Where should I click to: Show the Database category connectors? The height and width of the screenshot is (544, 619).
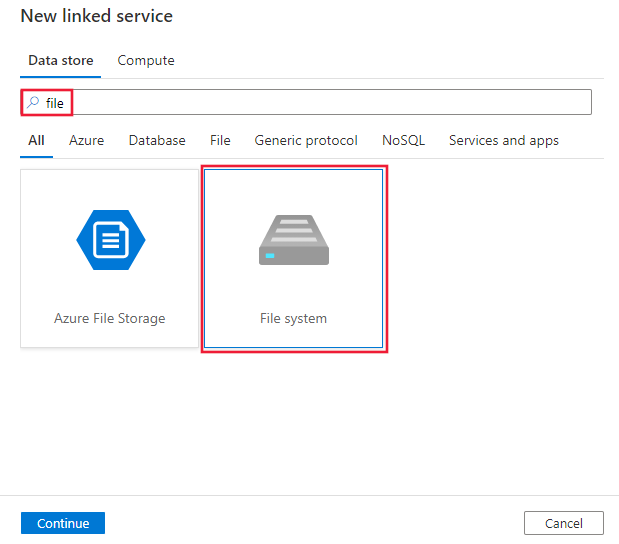point(157,141)
